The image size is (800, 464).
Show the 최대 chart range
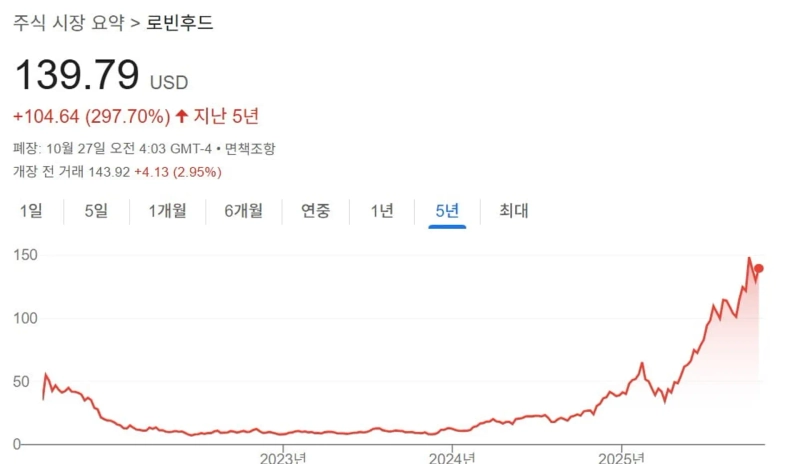click(x=513, y=211)
